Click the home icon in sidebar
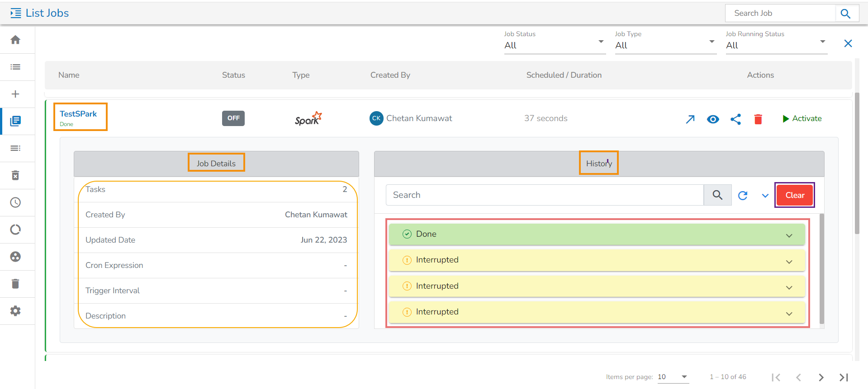 coord(15,40)
